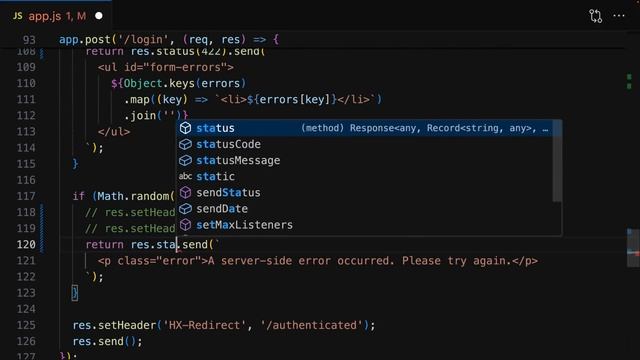
Task: Click the closing </ul> tag on line 113
Action: click(x=114, y=131)
